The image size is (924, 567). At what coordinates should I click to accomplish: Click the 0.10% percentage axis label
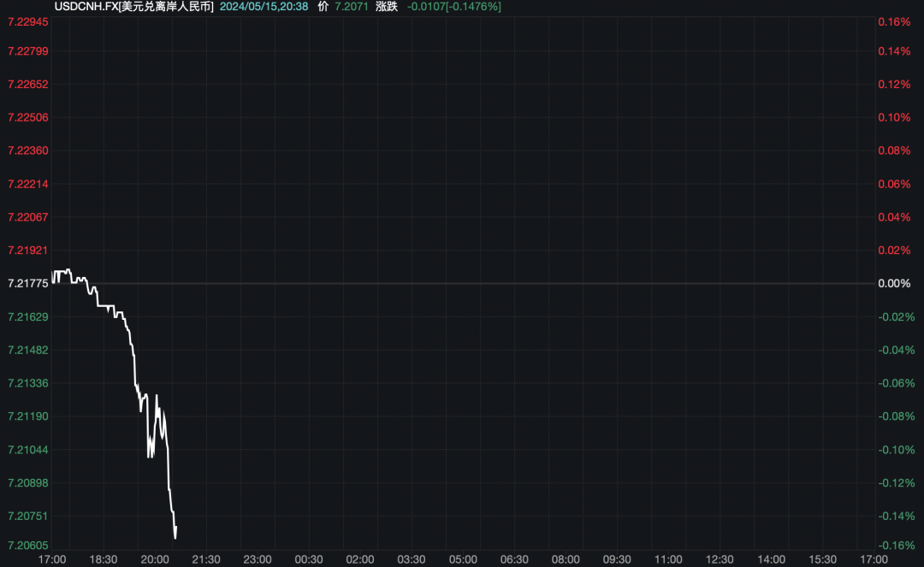[x=894, y=117]
